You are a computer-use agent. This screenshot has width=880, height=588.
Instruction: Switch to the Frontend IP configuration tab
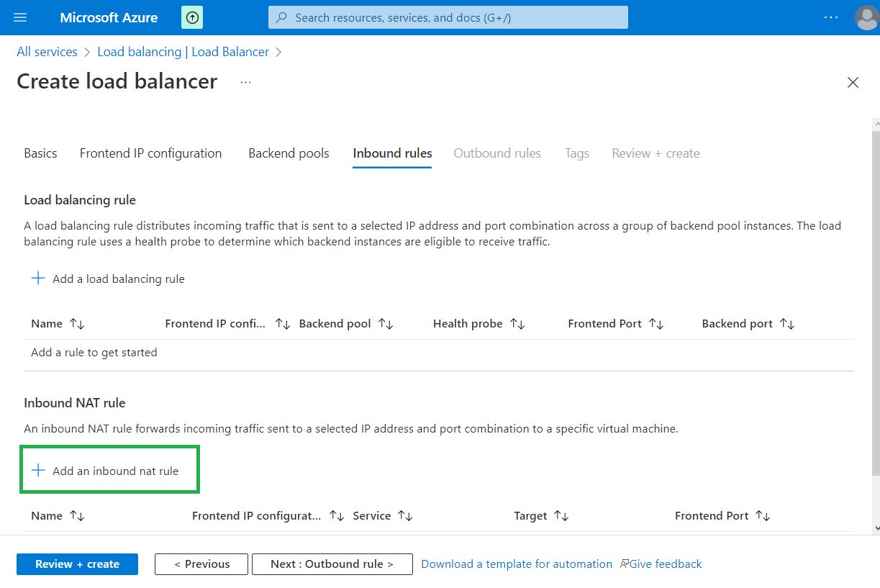[x=151, y=153]
